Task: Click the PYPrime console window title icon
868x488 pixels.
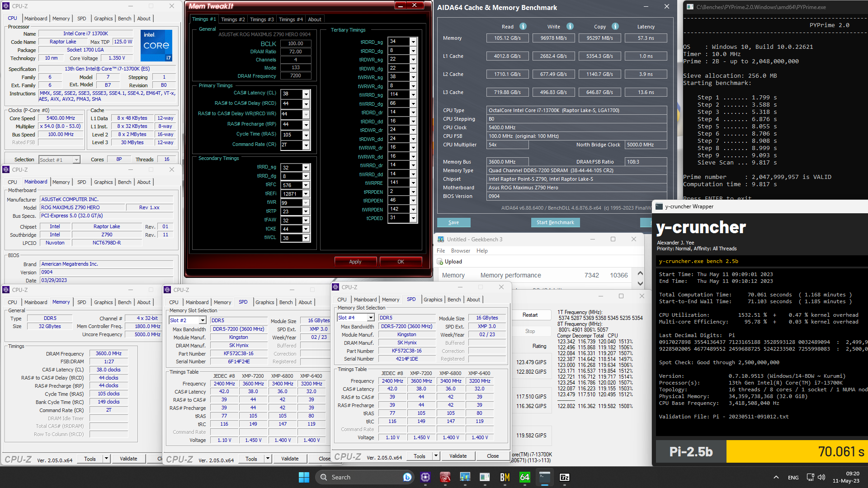Action: tap(690, 7)
